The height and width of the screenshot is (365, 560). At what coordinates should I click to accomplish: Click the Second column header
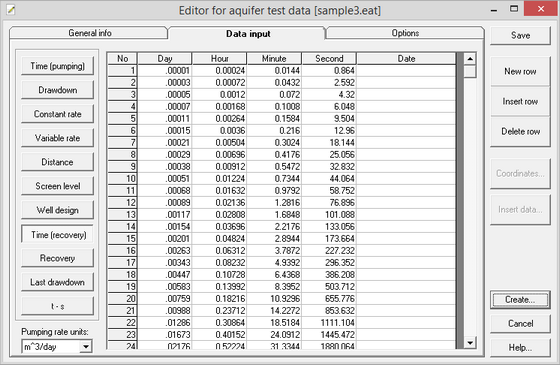[329, 59]
